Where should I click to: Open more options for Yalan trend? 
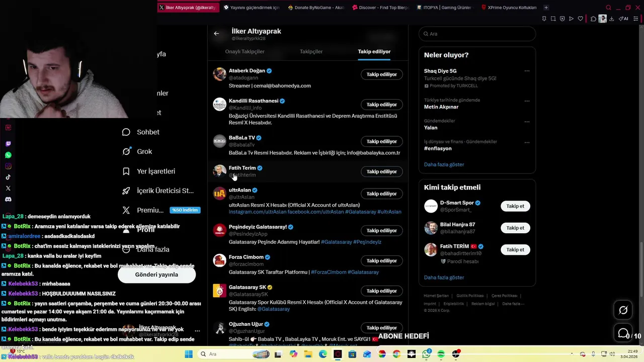coord(527,122)
